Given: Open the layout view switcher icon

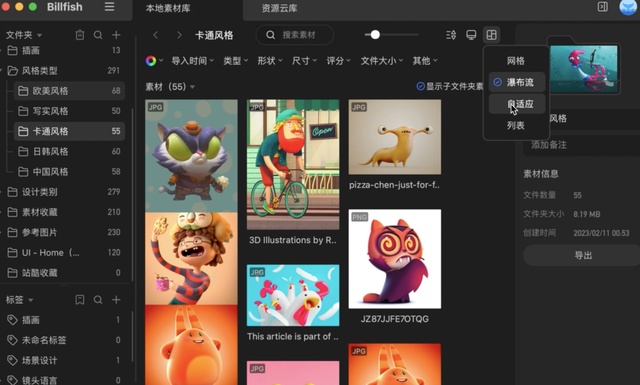Looking at the screenshot, I should [x=491, y=35].
